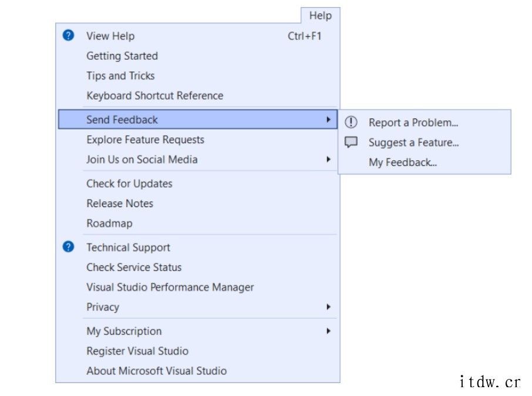Open About Microsoft Visual Studio

tap(198, 371)
